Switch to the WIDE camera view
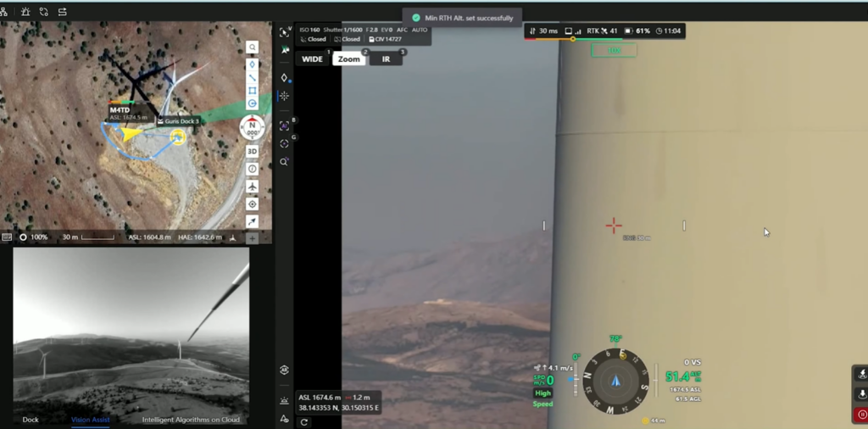868x429 pixels. tap(313, 59)
